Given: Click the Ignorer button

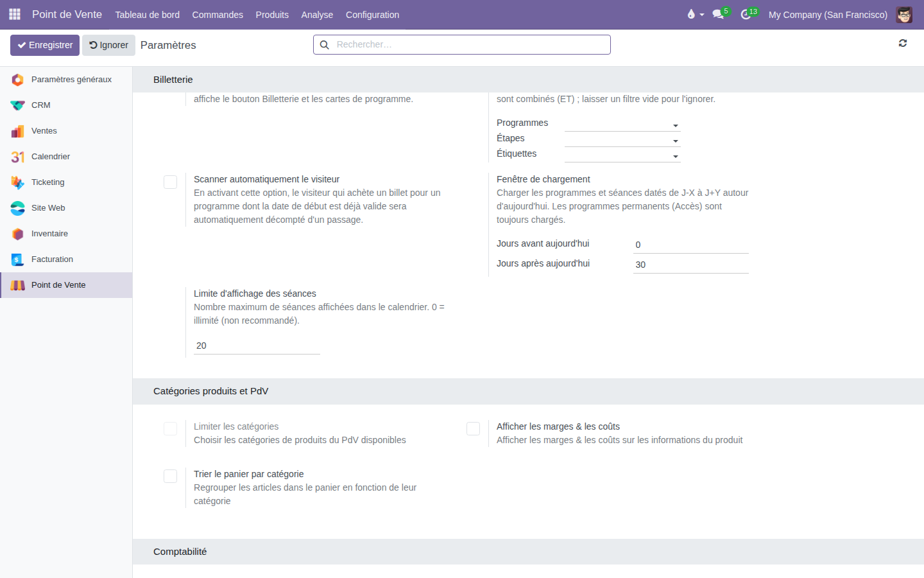Looking at the screenshot, I should (108, 45).
